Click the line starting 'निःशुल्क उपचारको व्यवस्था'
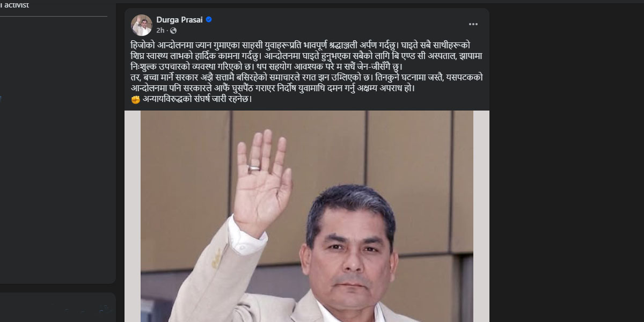This screenshot has height=322, width=644. (x=266, y=67)
